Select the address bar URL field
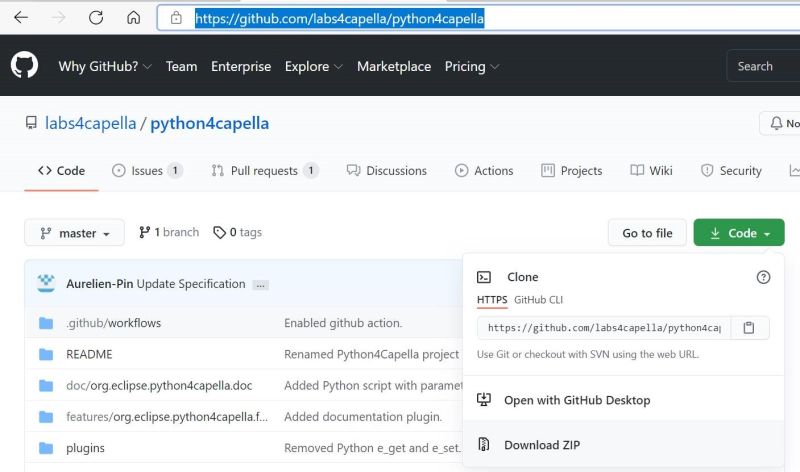This screenshot has height=472, width=800. pyautogui.click(x=480, y=18)
